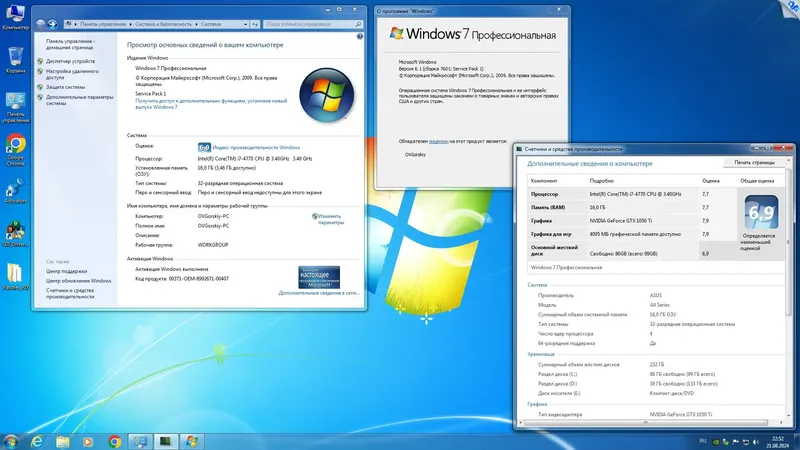Image resolution: width=800 pixels, height=450 pixels.
Task: Click the volume icon in system tray
Action: (x=756, y=442)
